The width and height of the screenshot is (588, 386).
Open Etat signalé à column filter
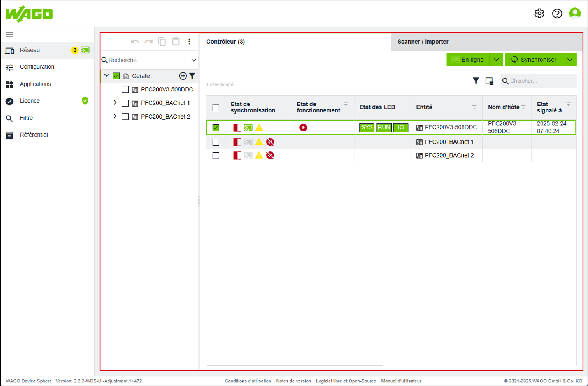point(569,104)
